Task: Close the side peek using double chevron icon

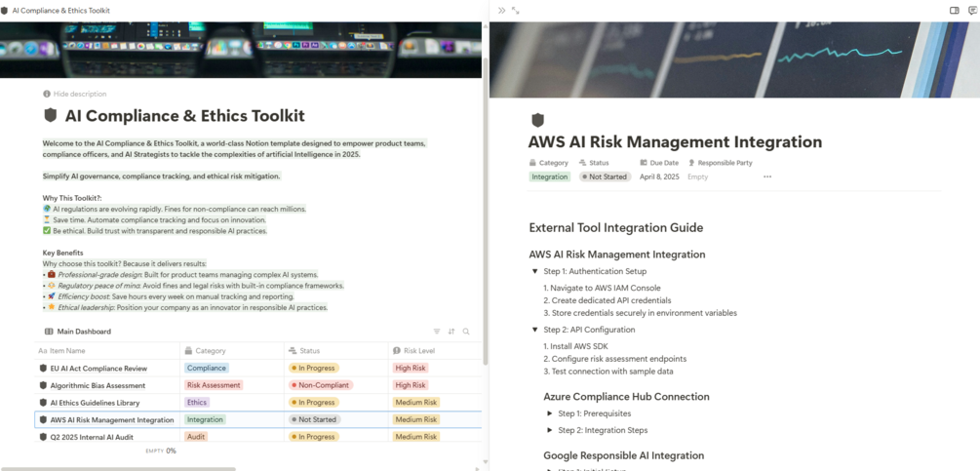Action: point(501,11)
